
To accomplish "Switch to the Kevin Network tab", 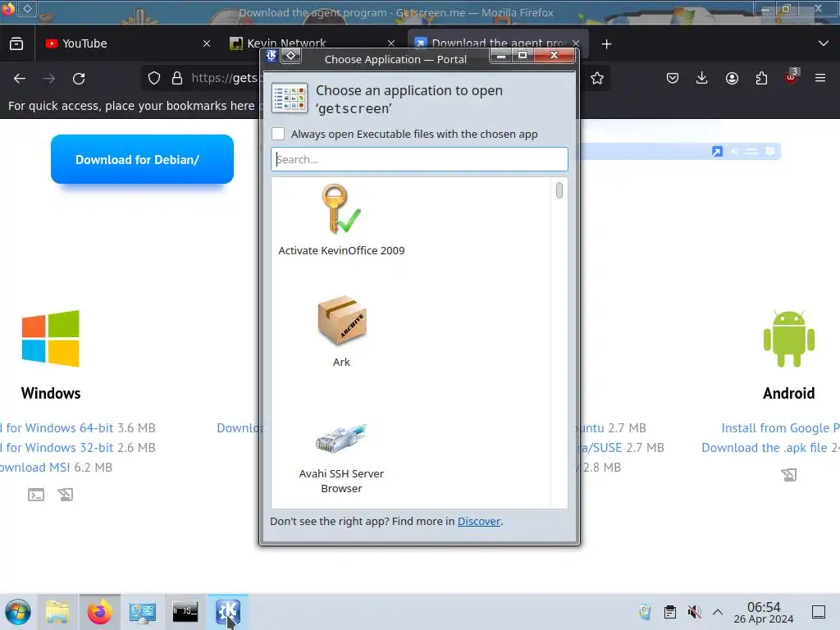I will pyautogui.click(x=312, y=43).
